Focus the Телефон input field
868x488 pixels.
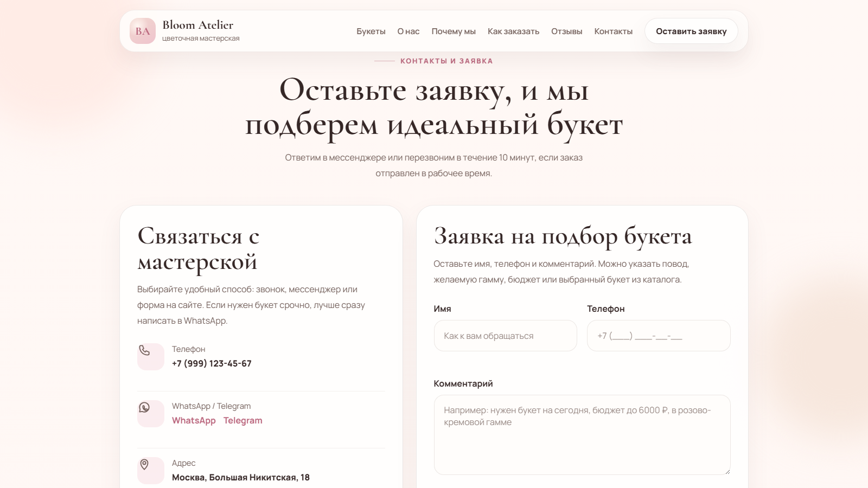point(659,336)
